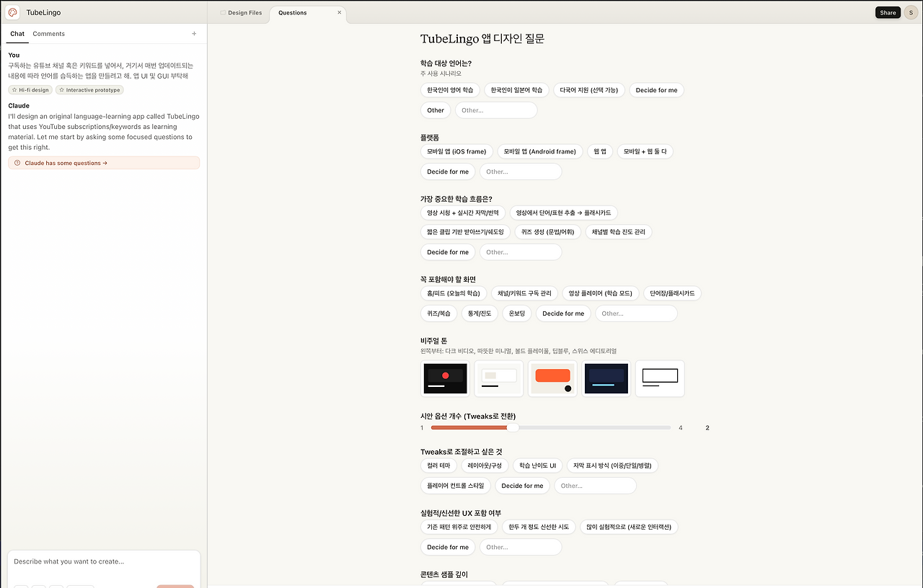Select 홈/피드 (오늘의 학습) screen chip
Image resolution: width=923 pixels, height=588 pixels.
[454, 293]
